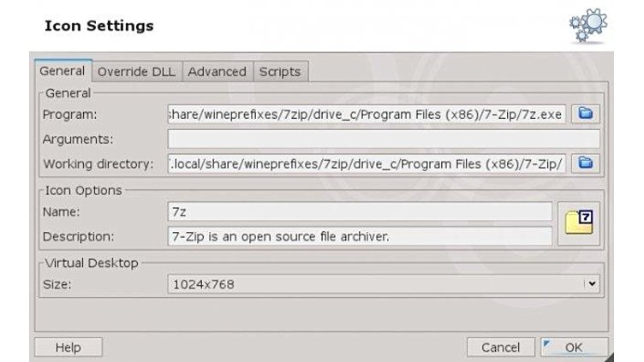
Task: Select the Scripts tab
Action: click(x=280, y=72)
